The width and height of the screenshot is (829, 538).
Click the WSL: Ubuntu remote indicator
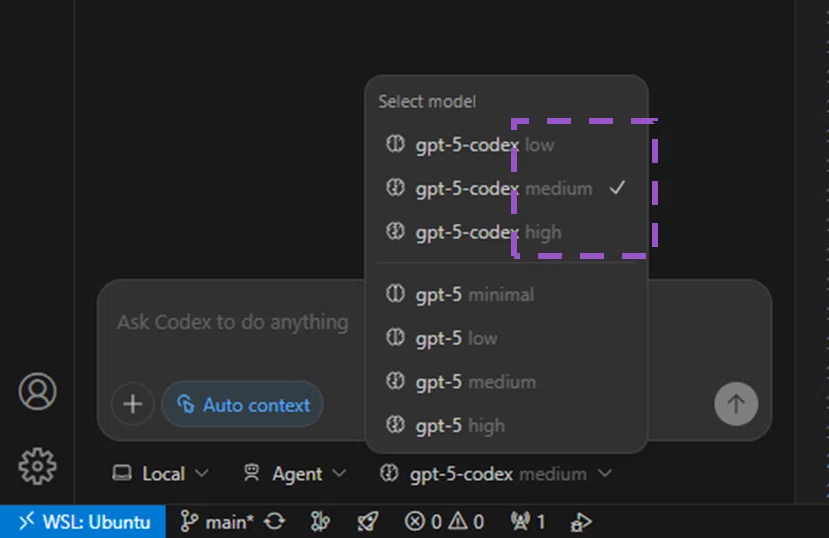coord(83,522)
